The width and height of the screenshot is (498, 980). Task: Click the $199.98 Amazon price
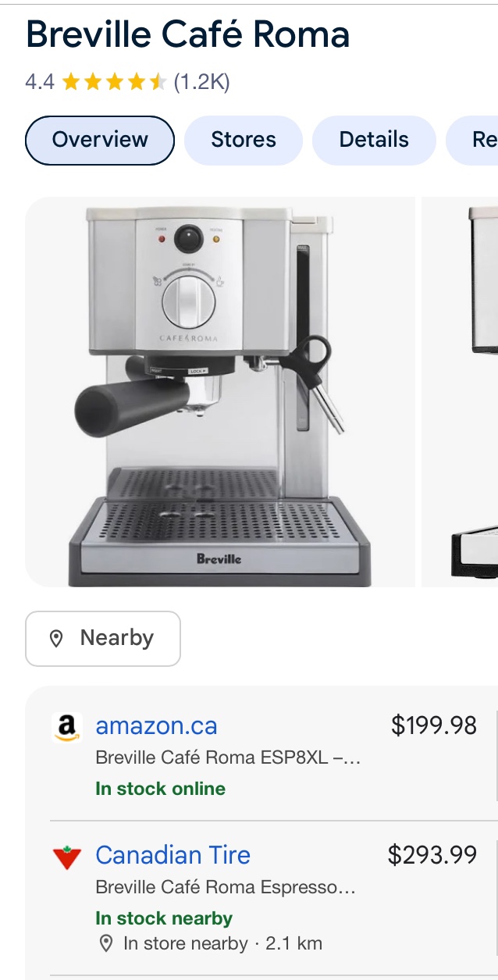click(434, 725)
